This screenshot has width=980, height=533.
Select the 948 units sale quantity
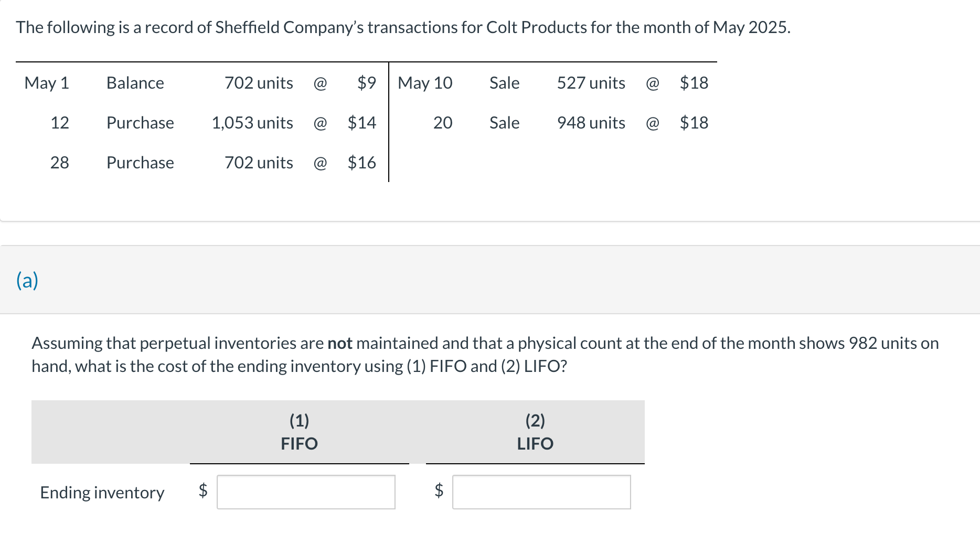coord(591,123)
